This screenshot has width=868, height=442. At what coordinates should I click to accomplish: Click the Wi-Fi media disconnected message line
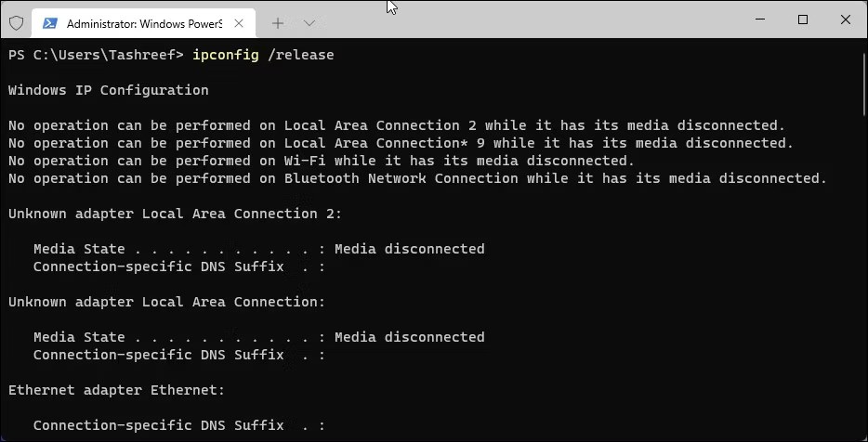pyautogui.click(x=322, y=161)
